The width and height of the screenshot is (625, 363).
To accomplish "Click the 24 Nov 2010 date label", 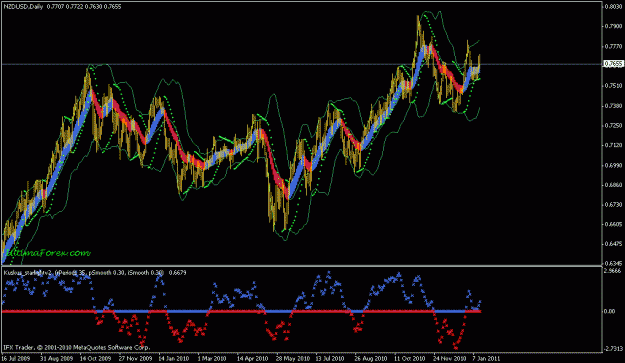I will [x=450, y=358].
